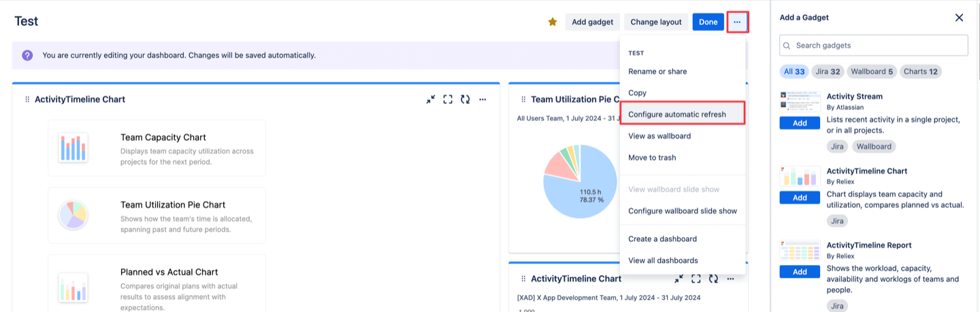Image resolution: width=980 pixels, height=312 pixels.
Task: Select the Team Capacity Chart option card
Action: pos(157,148)
